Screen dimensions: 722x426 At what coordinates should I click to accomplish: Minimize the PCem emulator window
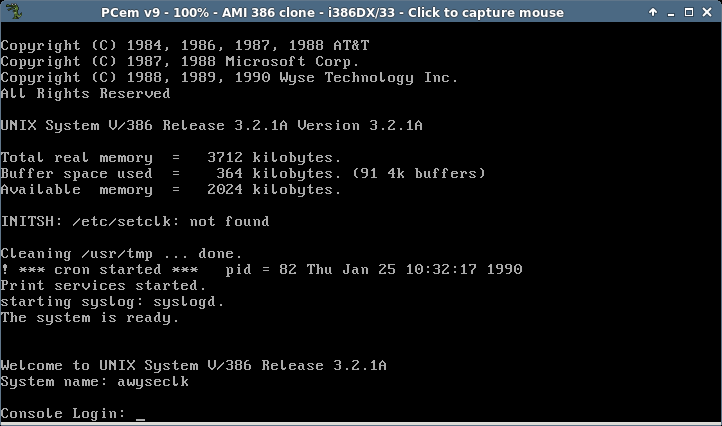(670, 13)
